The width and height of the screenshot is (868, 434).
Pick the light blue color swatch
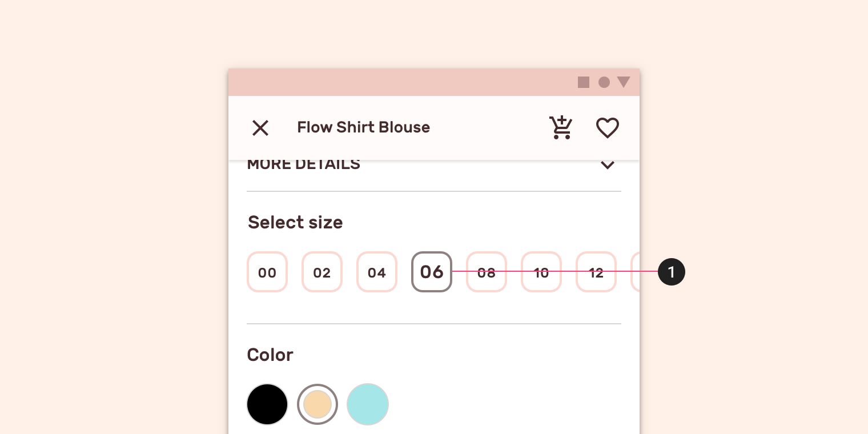pos(368,404)
